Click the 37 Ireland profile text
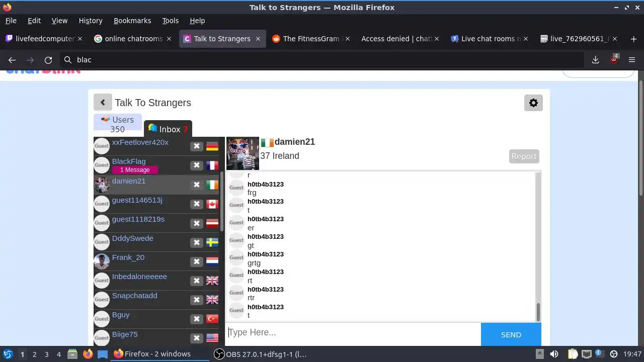This screenshot has height=362, width=644. point(280,156)
